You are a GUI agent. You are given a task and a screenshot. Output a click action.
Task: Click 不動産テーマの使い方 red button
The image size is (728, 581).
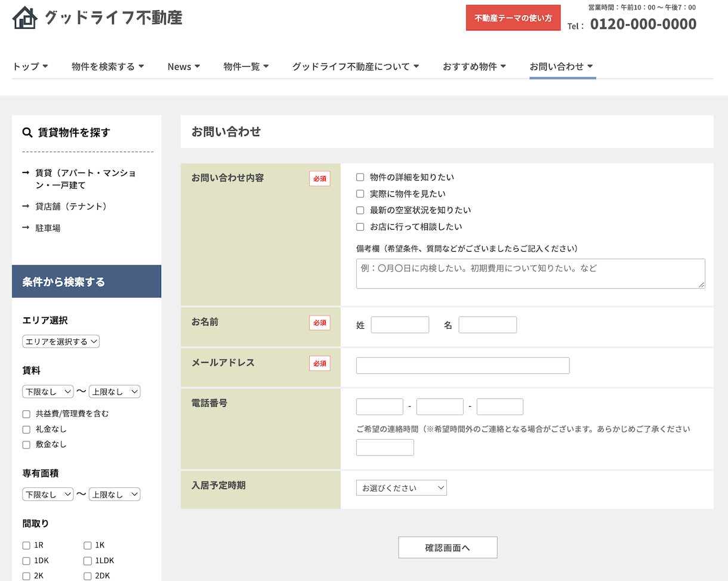513,18
